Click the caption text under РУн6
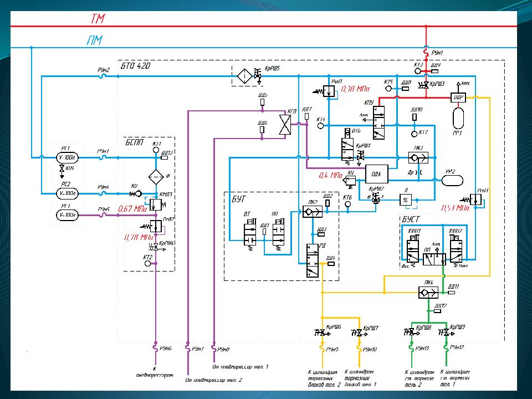The width and height of the screenshot is (532, 399). (155, 372)
